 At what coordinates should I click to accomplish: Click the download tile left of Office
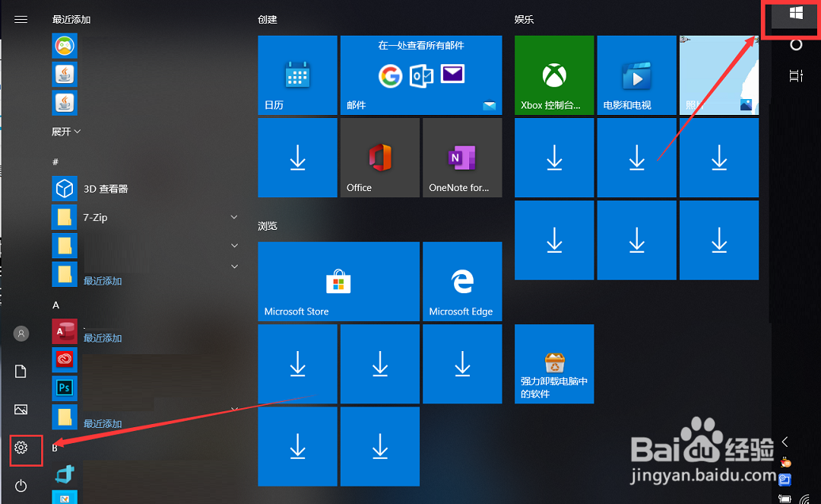(x=297, y=158)
